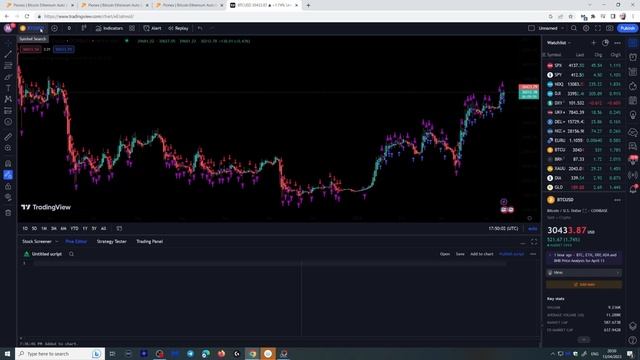The image size is (640, 360).
Task: Create a new Alert
Action: (152, 28)
